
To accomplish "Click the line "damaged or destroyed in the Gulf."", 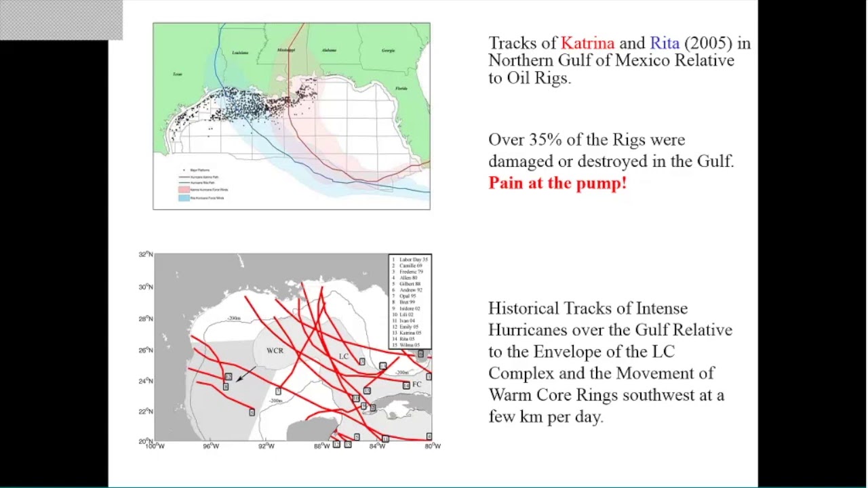I will [611, 161].
